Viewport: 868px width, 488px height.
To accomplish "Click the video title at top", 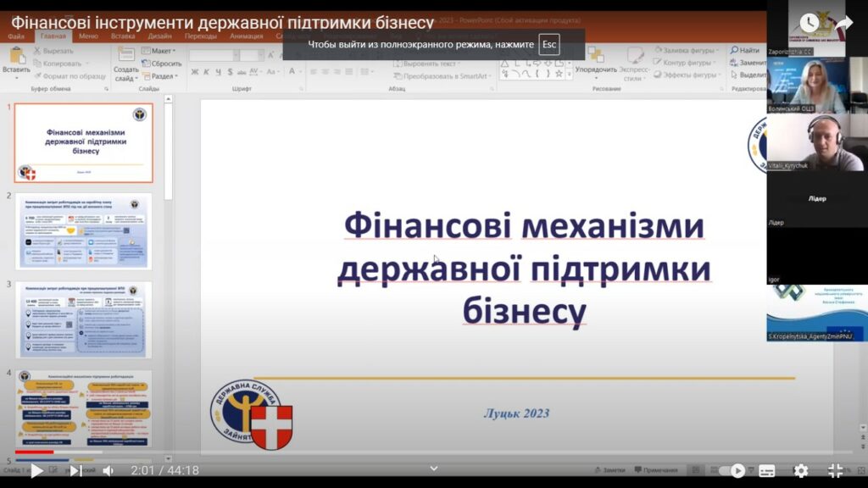I will (223, 23).
